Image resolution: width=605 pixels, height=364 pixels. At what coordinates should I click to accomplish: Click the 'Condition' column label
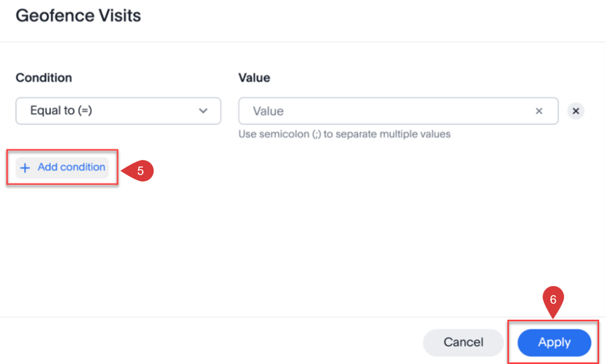coord(44,78)
